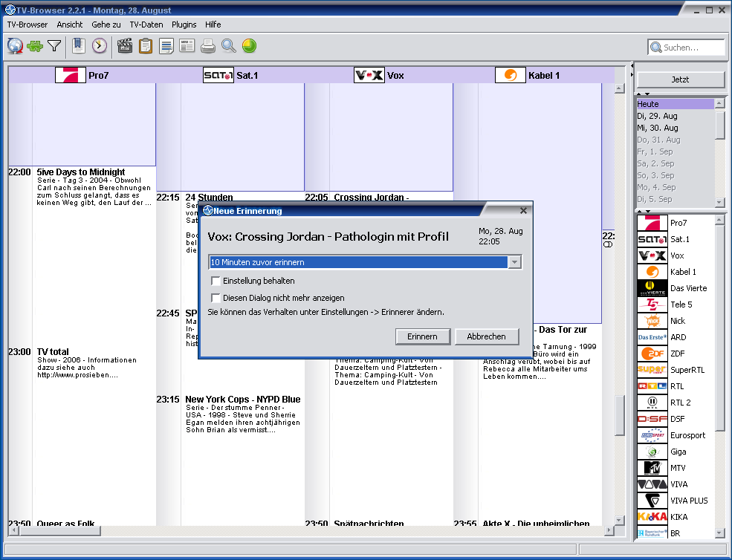Click the magnifying glass search toolbar icon

tap(228, 46)
